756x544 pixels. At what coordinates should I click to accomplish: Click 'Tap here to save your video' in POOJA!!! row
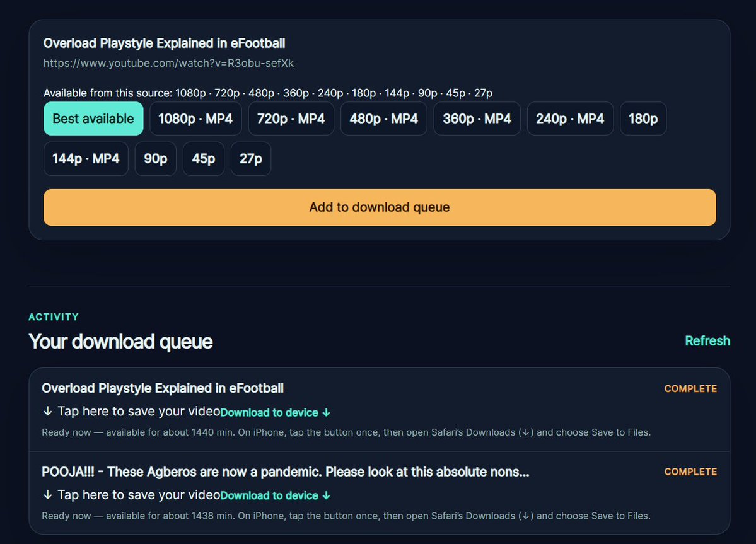point(131,495)
